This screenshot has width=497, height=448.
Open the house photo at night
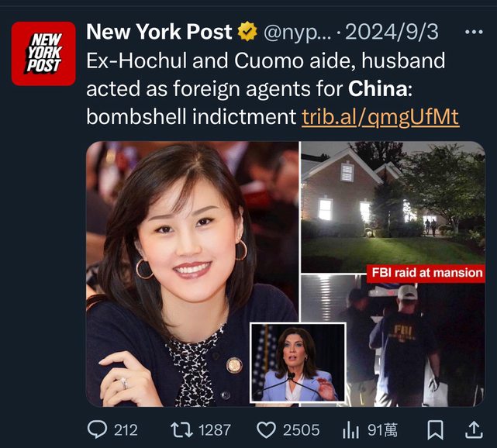click(x=393, y=207)
